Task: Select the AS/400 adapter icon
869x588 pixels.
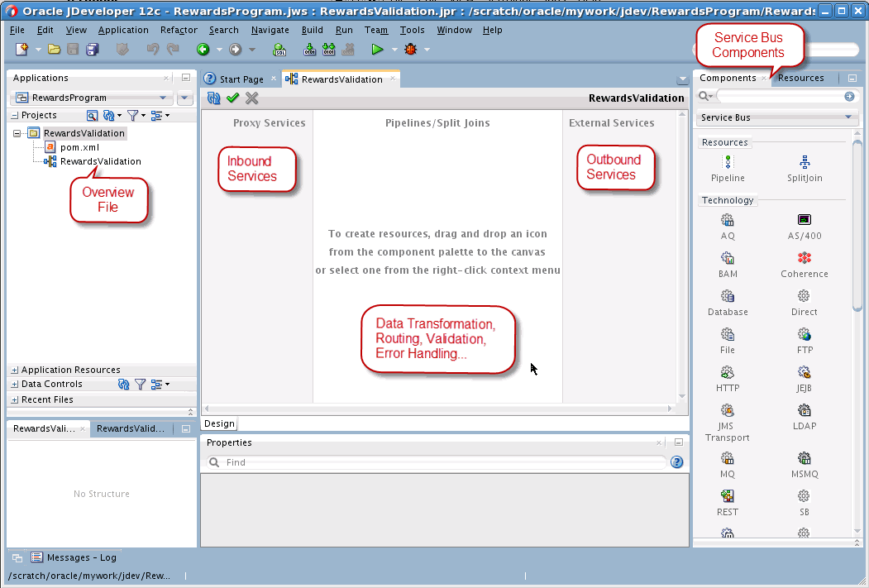Action: [x=805, y=220]
